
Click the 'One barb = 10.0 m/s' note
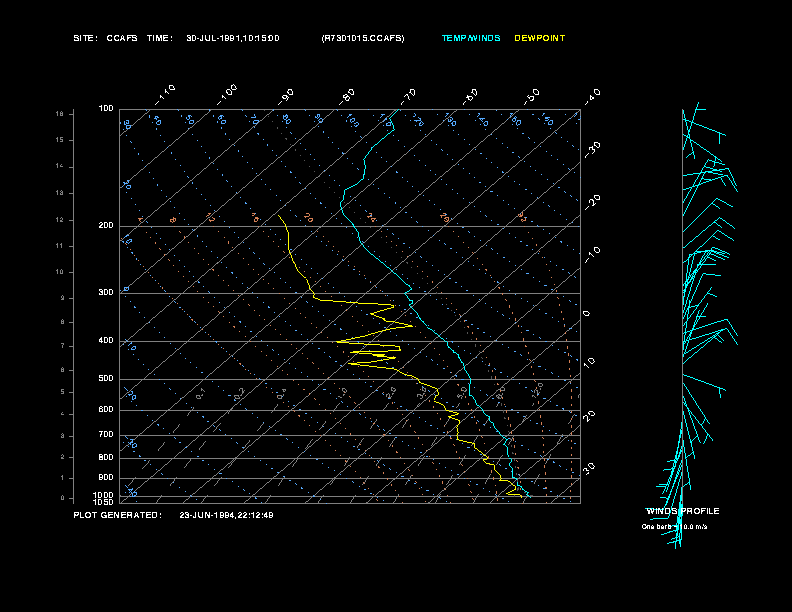coord(674,527)
